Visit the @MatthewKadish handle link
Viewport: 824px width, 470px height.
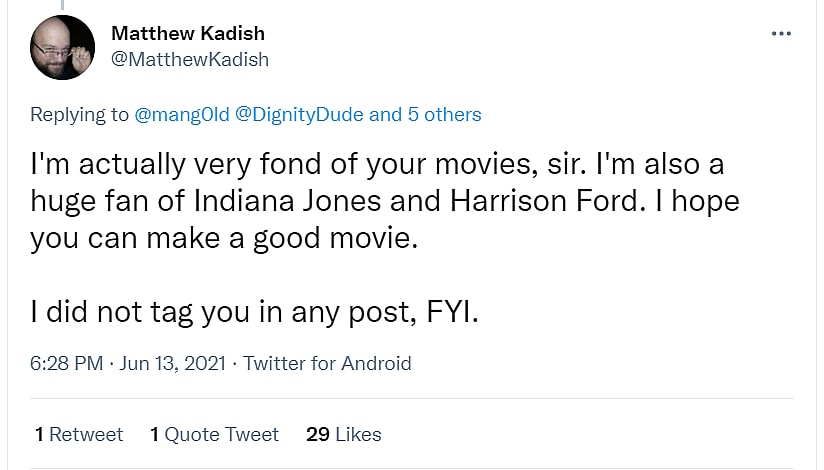pyautogui.click(x=190, y=59)
